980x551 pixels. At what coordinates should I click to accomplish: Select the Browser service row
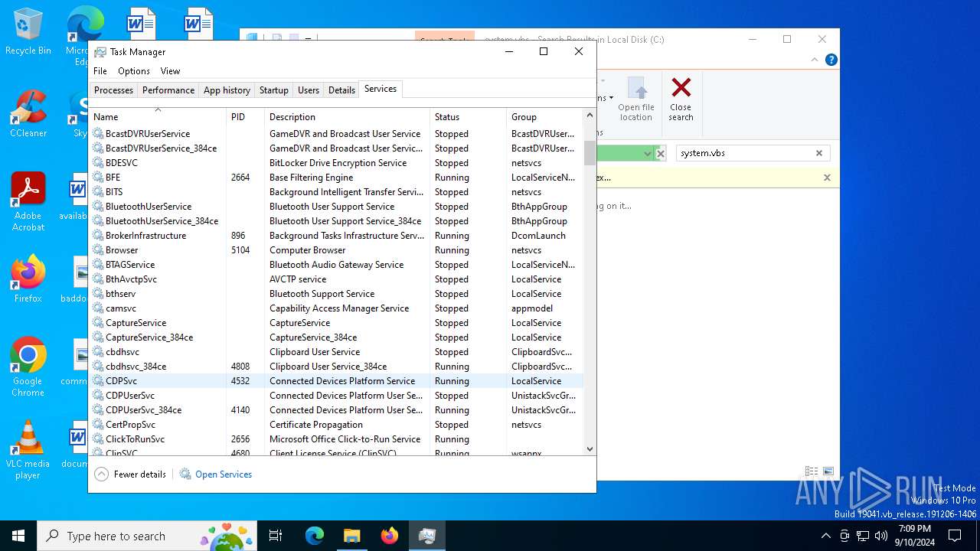[336, 250]
